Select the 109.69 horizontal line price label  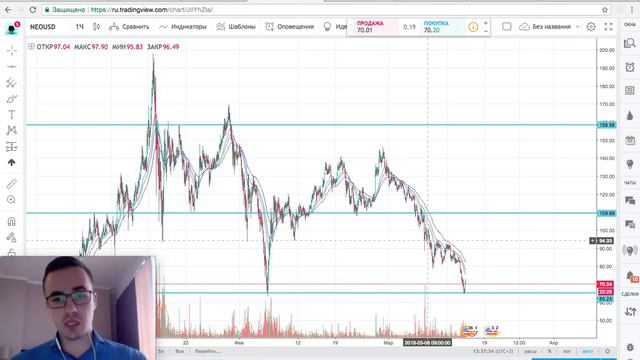[607, 213]
